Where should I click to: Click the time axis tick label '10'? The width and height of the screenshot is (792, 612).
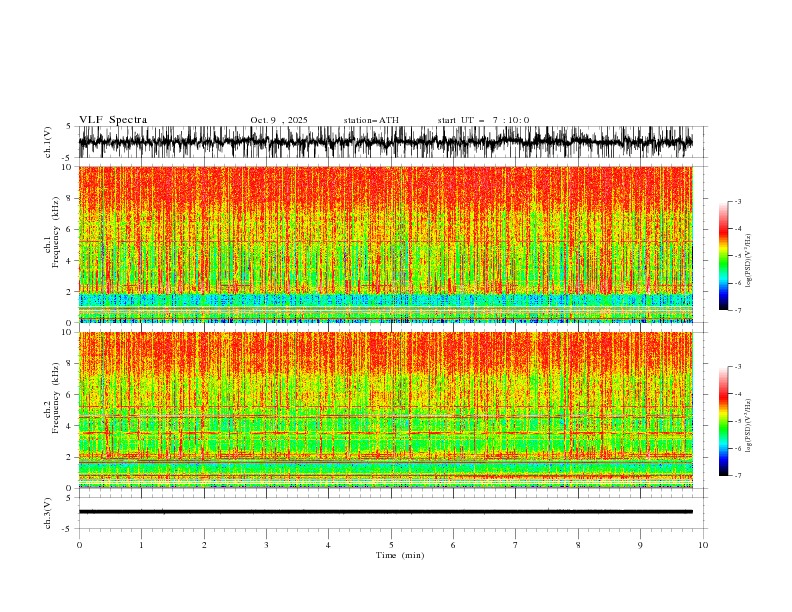click(703, 545)
